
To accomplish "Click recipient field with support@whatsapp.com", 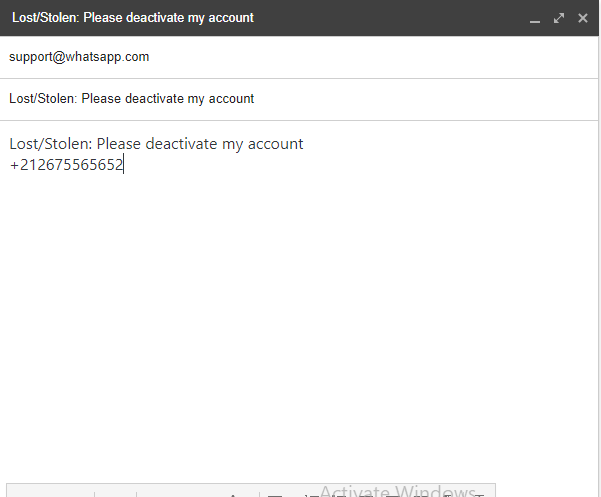I will [x=299, y=57].
